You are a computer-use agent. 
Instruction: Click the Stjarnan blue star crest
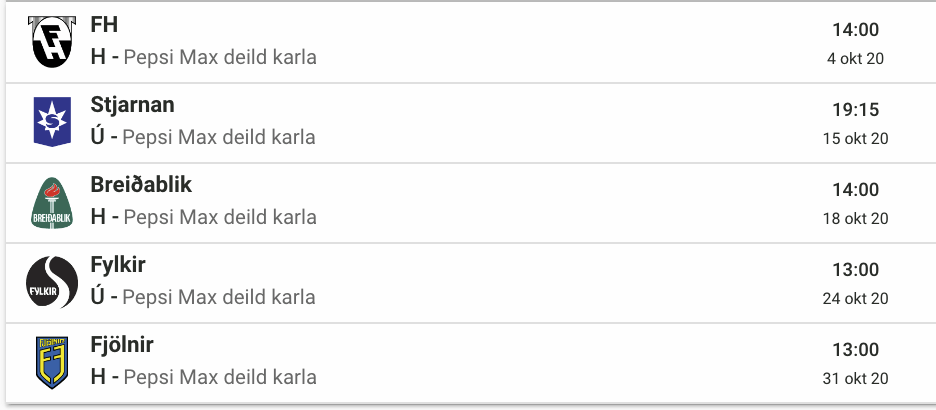point(52,122)
